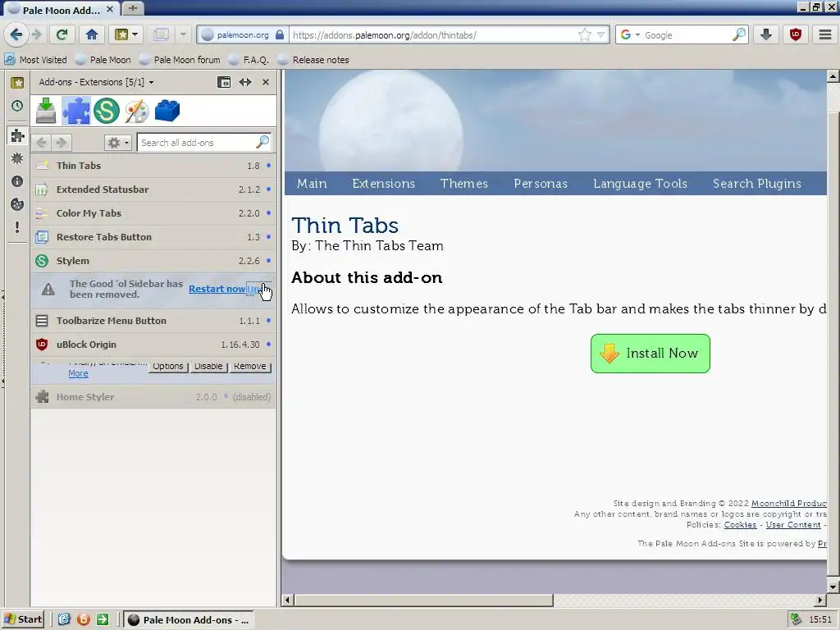Open the add-ons gear tools dropdown
This screenshot has width=840, height=630.
[118, 143]
